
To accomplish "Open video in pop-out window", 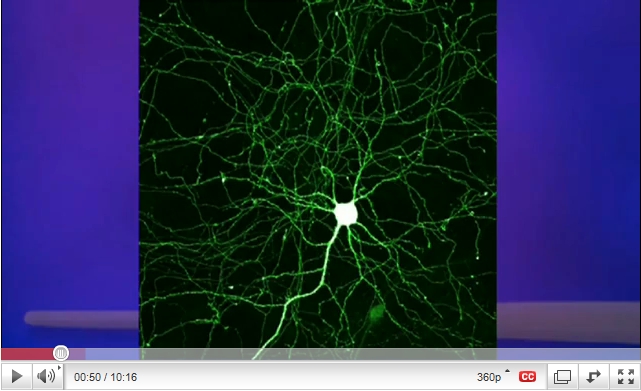I will [x=562, y=377].
